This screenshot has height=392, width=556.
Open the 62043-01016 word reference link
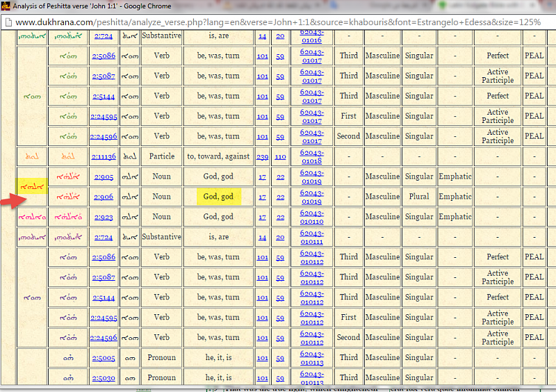tap(311, 36)
